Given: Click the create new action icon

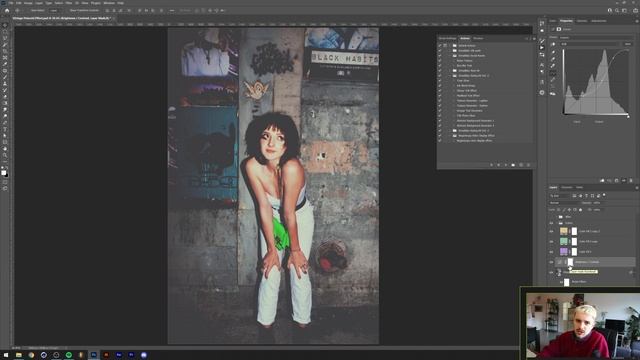Looking at the screenshot, I should pyautogui.click(x=521, y=165).
